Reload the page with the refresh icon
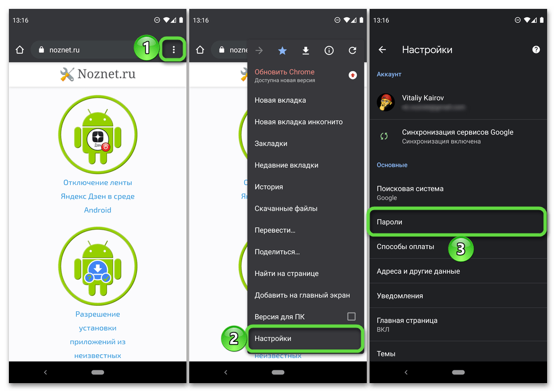556x392 pixels. 352,51
